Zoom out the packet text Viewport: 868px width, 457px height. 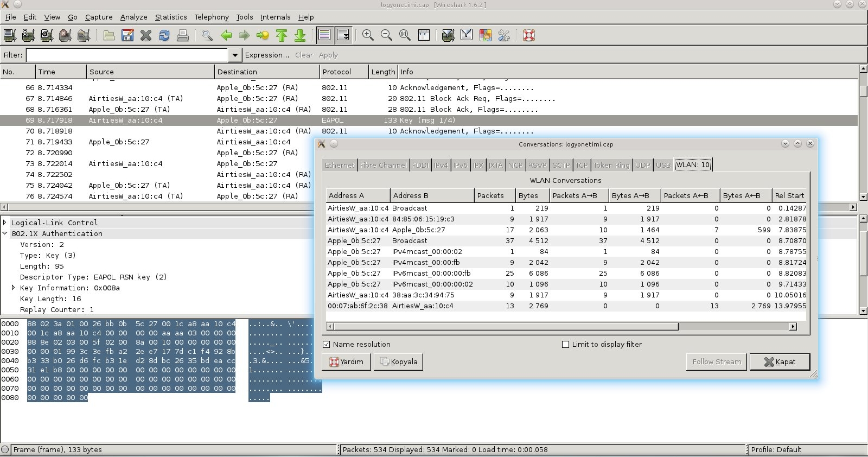386,35
